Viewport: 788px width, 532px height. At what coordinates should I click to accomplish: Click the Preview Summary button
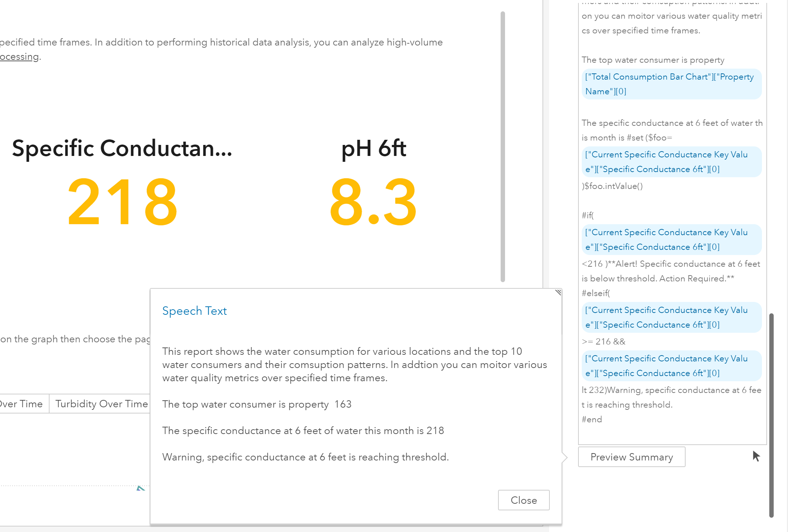[631, 457]
